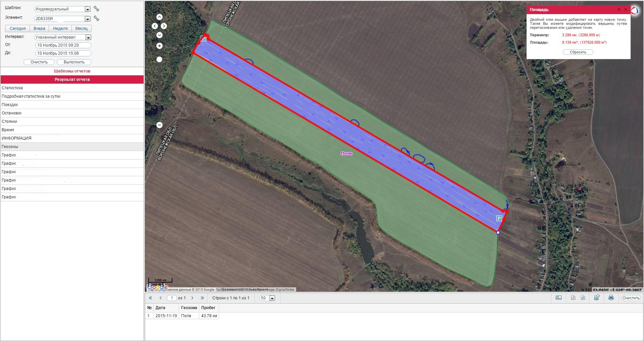Collapse the Площадь panel
This screenshot has width=644, height=341.
click(619, 10)
